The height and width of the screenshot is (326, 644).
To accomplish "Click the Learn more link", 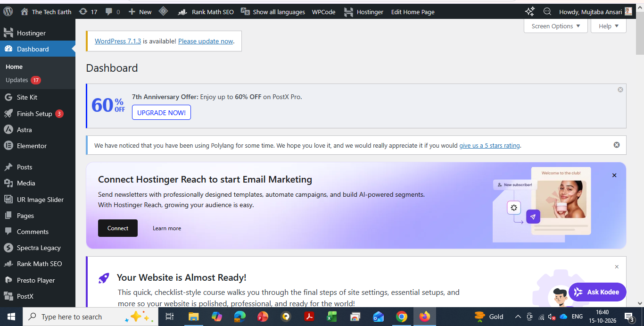I will point(167,228).
